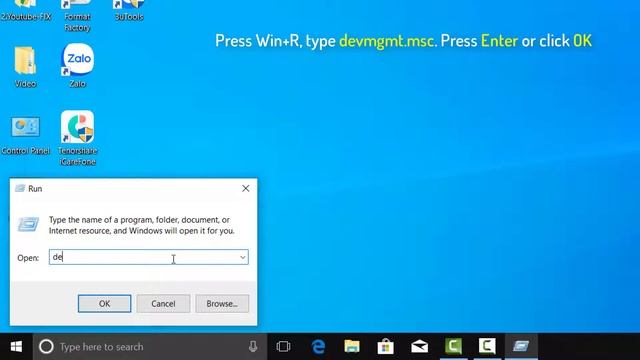640x360 pixels.
Task: Open the Windows Start menu
Action: [x=16, y=347]
